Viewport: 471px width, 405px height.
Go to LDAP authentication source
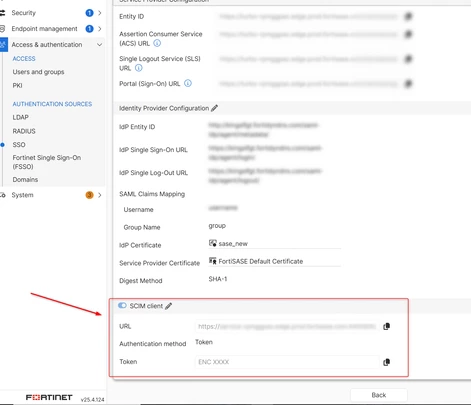20,117
